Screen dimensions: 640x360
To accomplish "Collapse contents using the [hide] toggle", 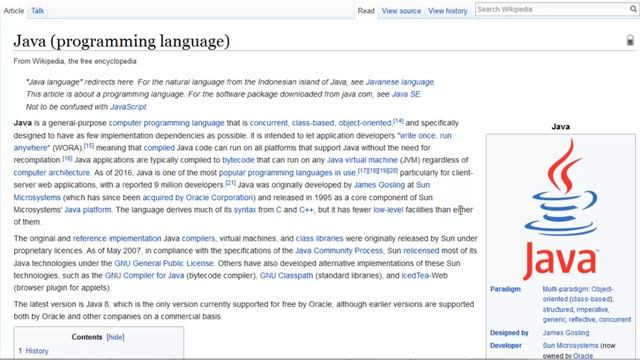I will [116, 337].
